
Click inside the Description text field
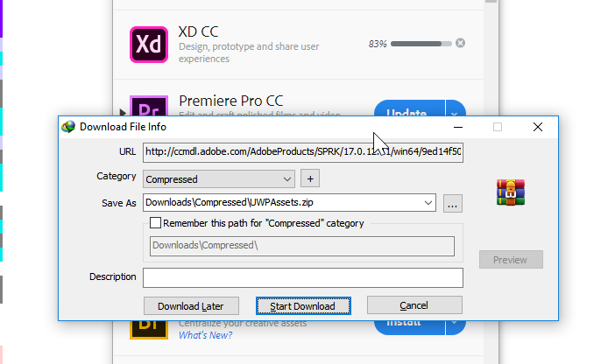[303, 277]
